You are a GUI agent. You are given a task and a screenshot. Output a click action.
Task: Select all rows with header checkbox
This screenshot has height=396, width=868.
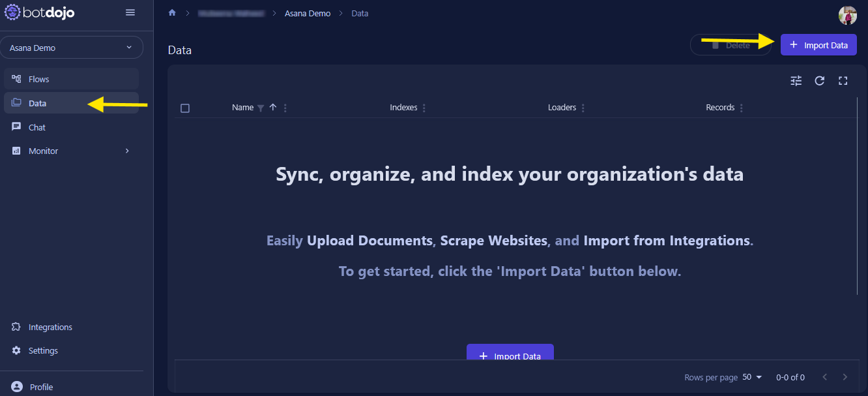(x=185, y=108)
